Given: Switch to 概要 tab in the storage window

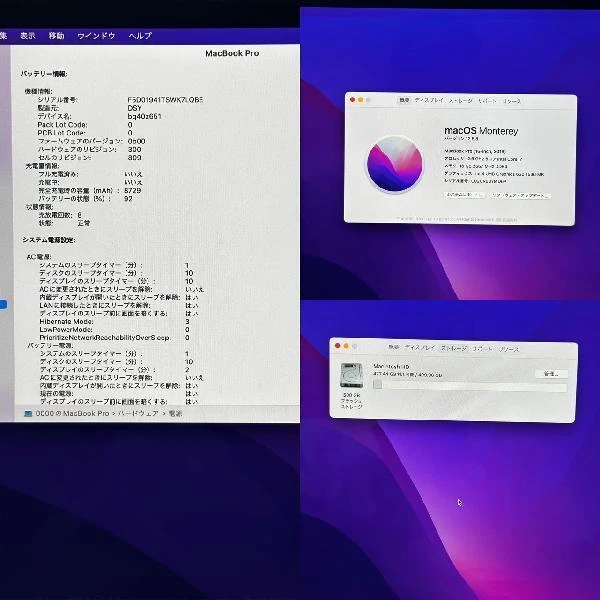Looking at the screenshot, I should (394, 348).
